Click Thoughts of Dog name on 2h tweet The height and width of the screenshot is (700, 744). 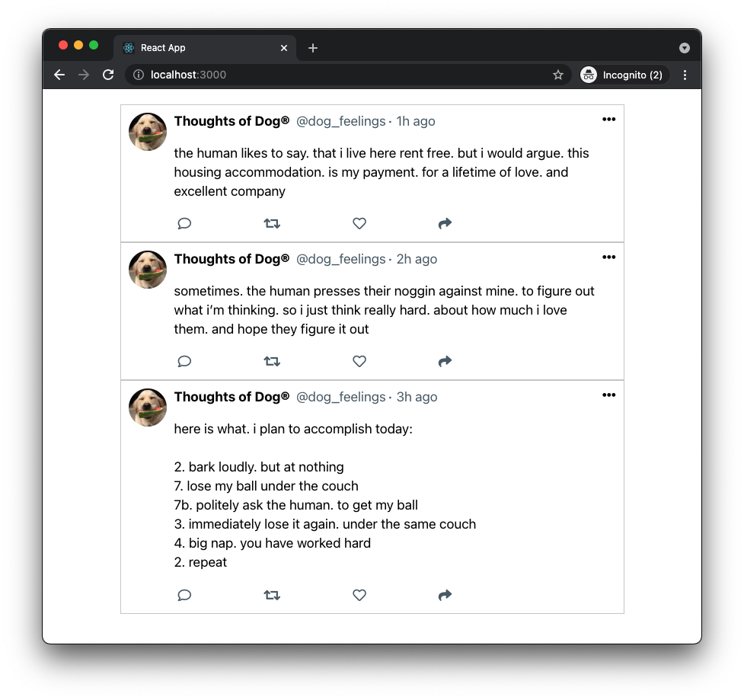click(232, 259)
